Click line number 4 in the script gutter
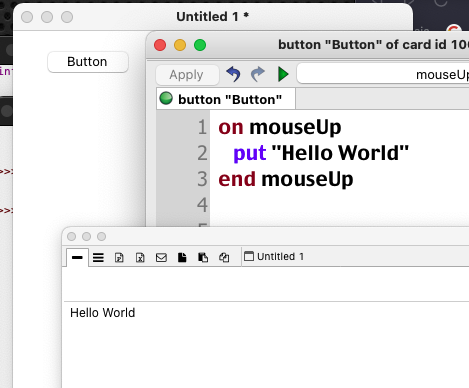Image resolution: width=469 pixels, height=388 pixels. tap(202, 205)
